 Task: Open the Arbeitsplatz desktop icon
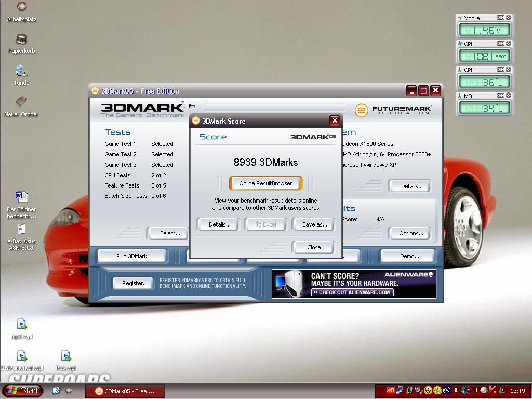(x=22, y=11)
